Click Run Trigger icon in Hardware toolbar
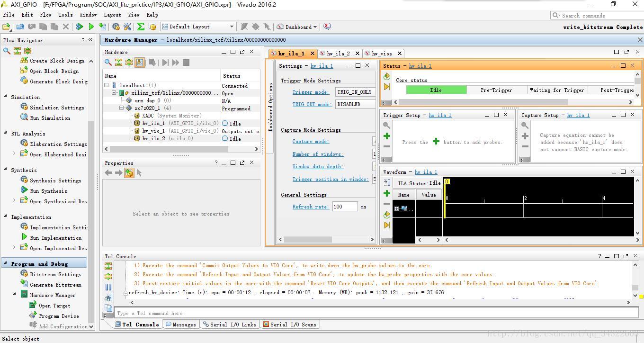644x343 pixels. (x=165, y=62)
